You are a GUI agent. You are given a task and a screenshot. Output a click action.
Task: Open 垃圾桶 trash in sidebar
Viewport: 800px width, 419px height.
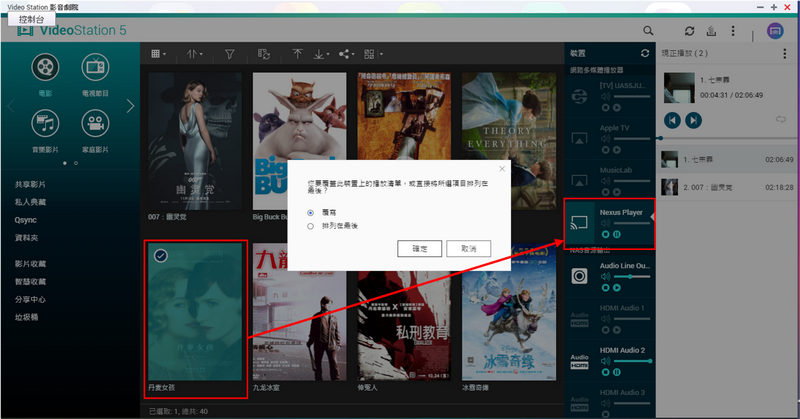point(26,317)
